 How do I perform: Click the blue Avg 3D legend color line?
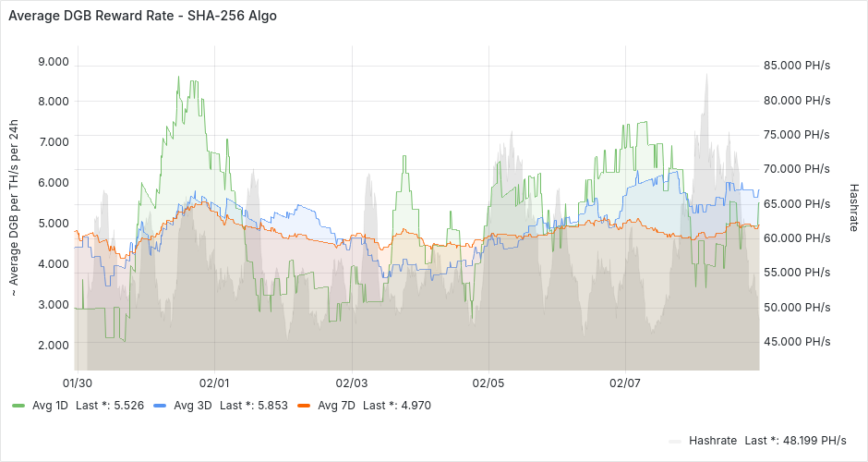pyautogui.click(x=160, y=406)
